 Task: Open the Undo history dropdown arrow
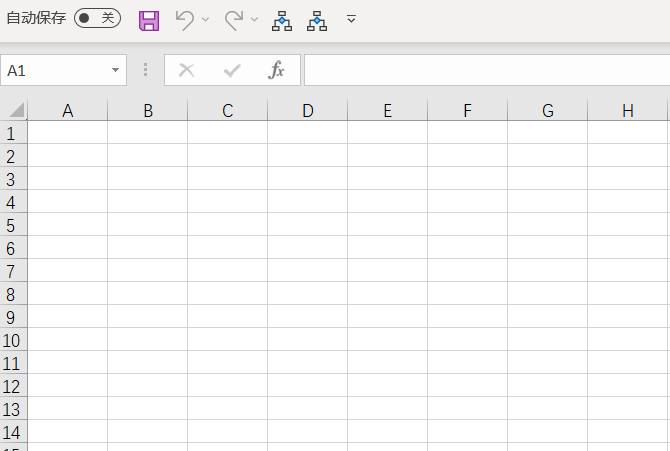coord(206,19)
